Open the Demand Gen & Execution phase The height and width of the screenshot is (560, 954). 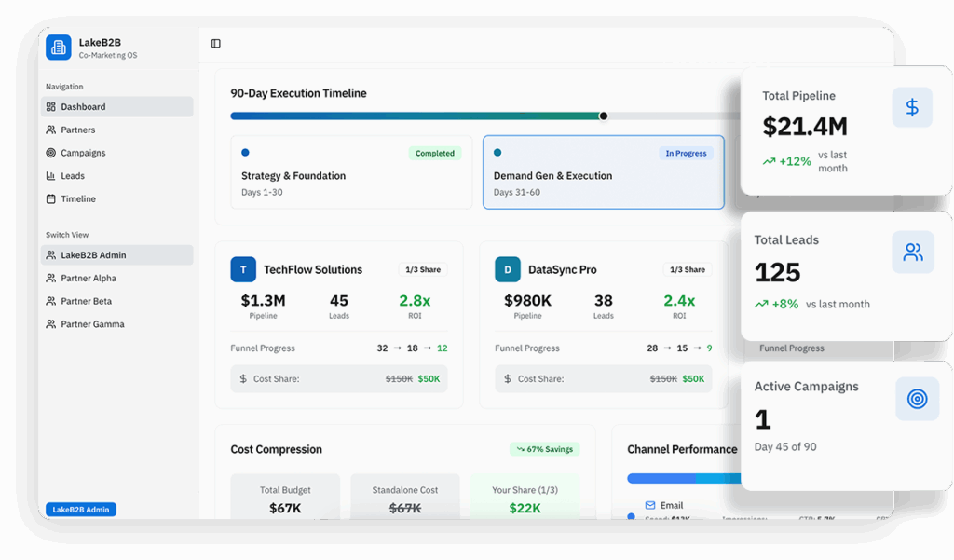click(603, 172)
